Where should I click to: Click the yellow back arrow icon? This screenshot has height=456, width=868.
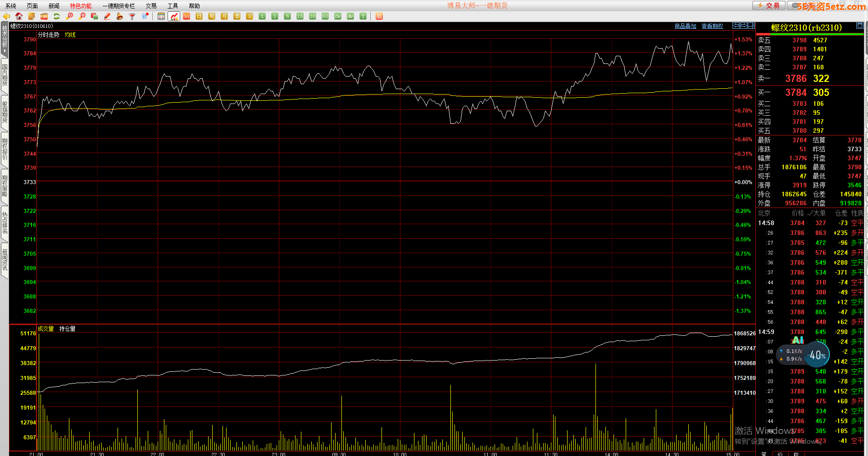(x=6, y=16)
